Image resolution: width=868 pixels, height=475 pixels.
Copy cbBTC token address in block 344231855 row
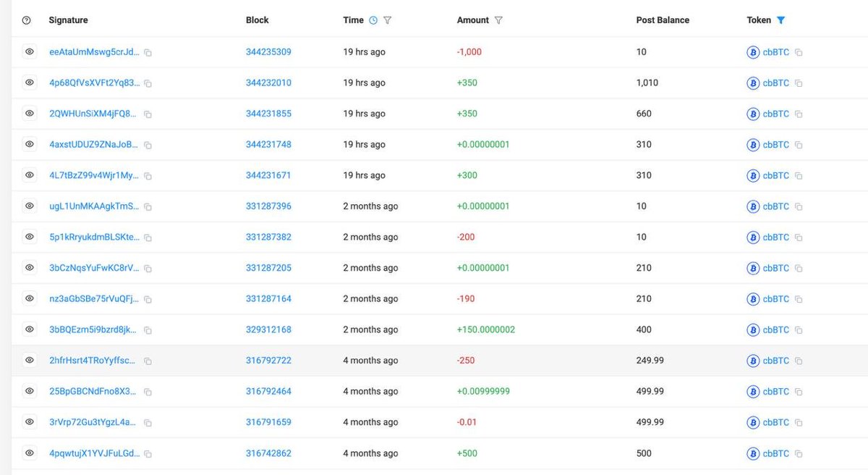point(799,114)
